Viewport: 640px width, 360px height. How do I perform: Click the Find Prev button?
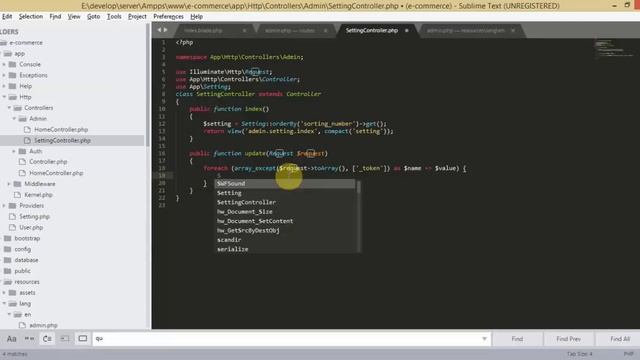(568, 339)
